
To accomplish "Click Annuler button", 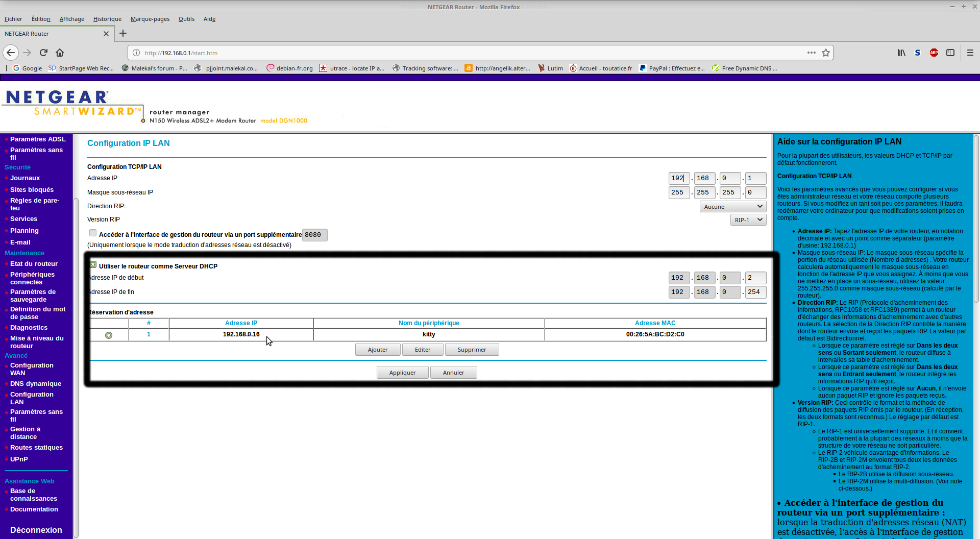I will pos(454,373).
